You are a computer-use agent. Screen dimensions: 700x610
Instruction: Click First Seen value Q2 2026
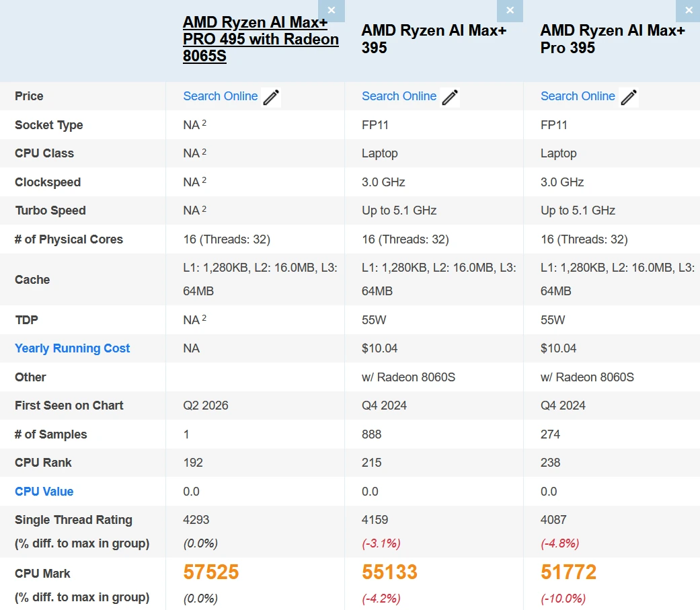206,406
